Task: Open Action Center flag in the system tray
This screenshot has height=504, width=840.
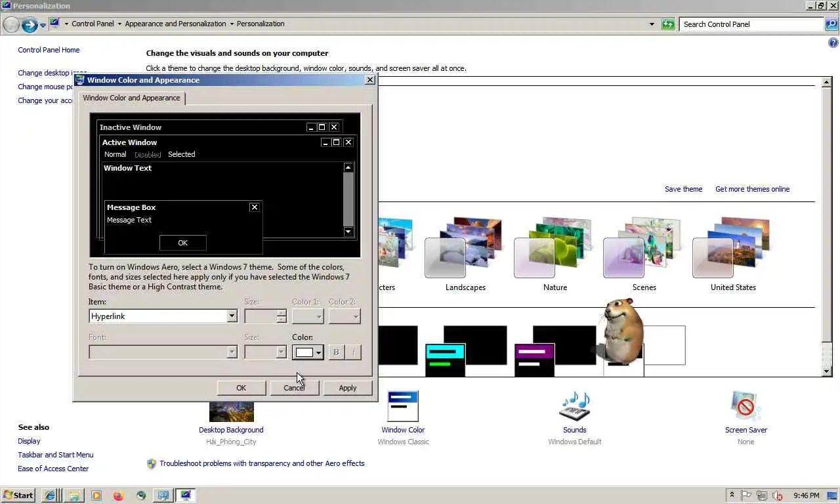Action: pos(747,495)
